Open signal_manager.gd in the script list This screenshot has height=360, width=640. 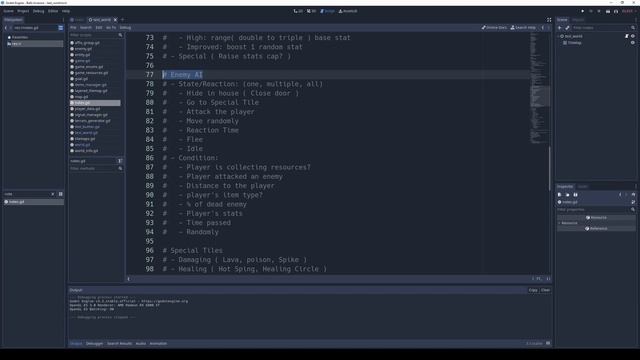click(91, 115)
